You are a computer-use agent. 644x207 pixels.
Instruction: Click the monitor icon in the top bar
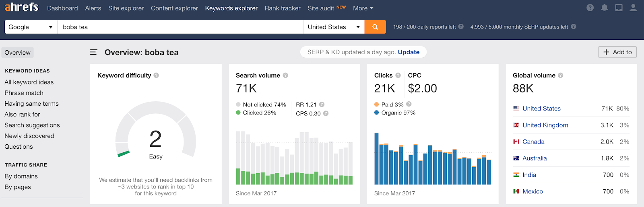click(619, 8)
